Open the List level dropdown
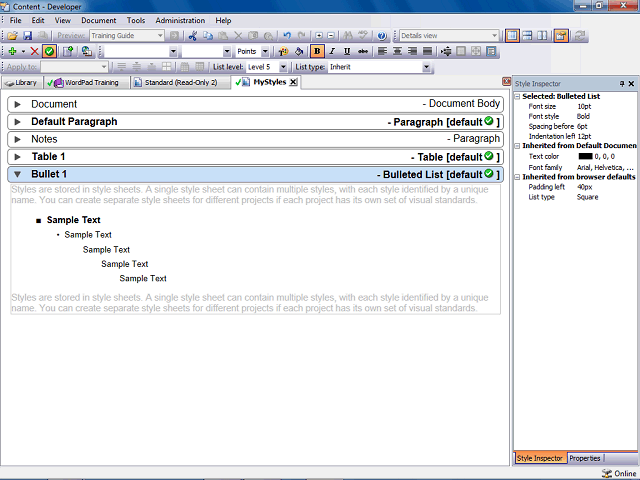Viewport: 640px width, 480px height. [x=283, y=67]
